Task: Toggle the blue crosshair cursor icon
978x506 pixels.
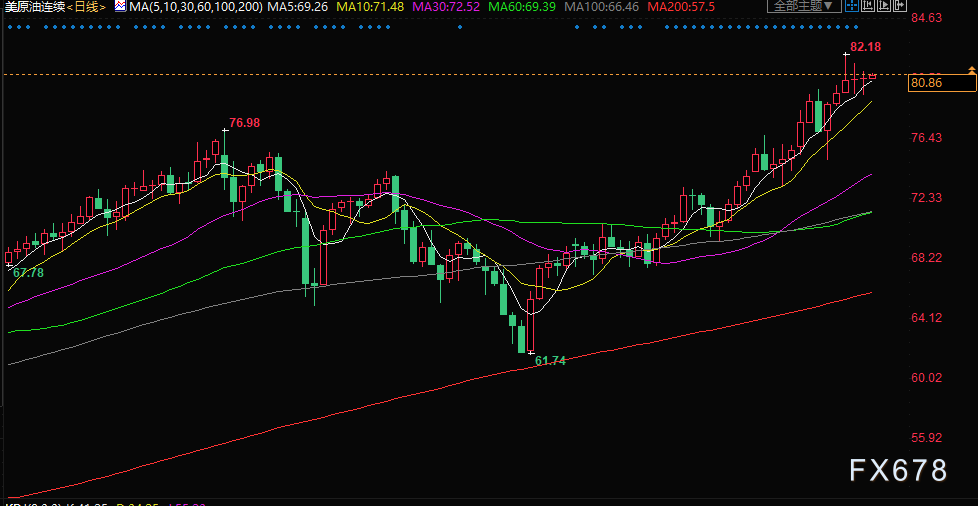Action: (852, 5)
